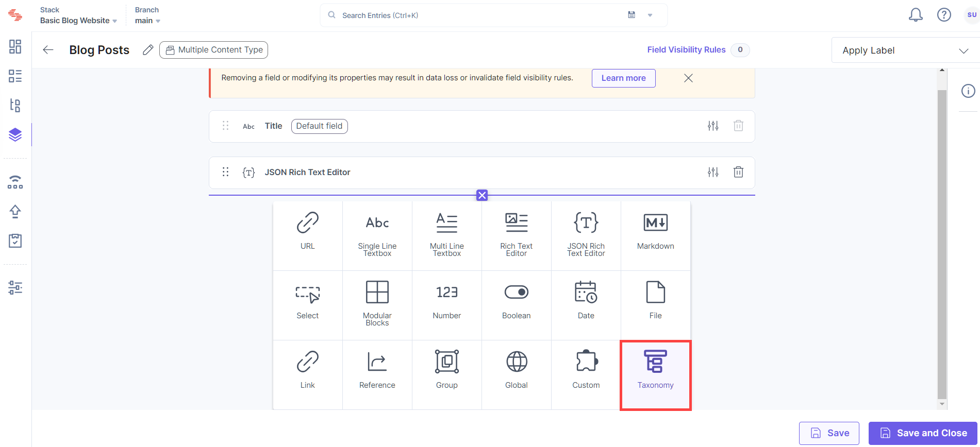Screen dimensions: 980x447
Task: Go back from Blog Posts
Action: (48, 50)
